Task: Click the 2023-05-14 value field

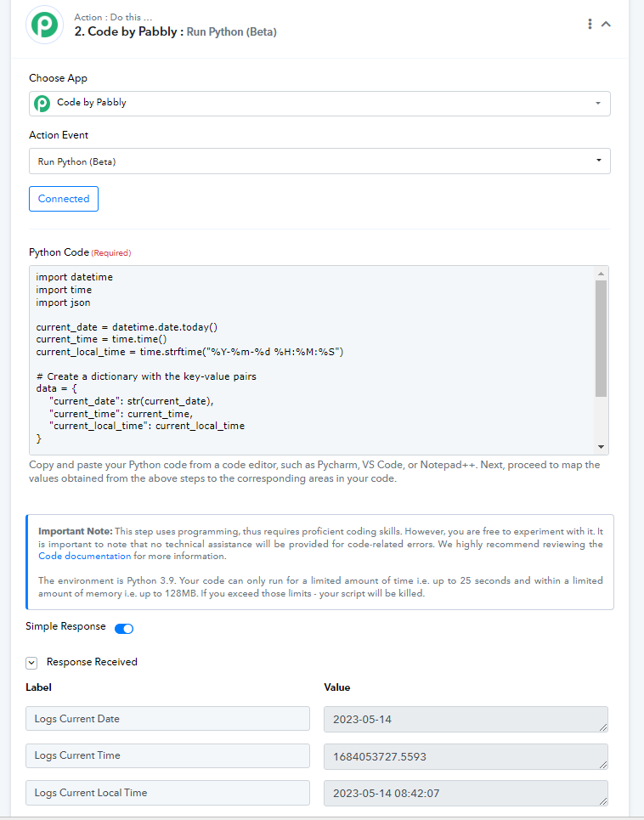Action: tap(466, 719)
